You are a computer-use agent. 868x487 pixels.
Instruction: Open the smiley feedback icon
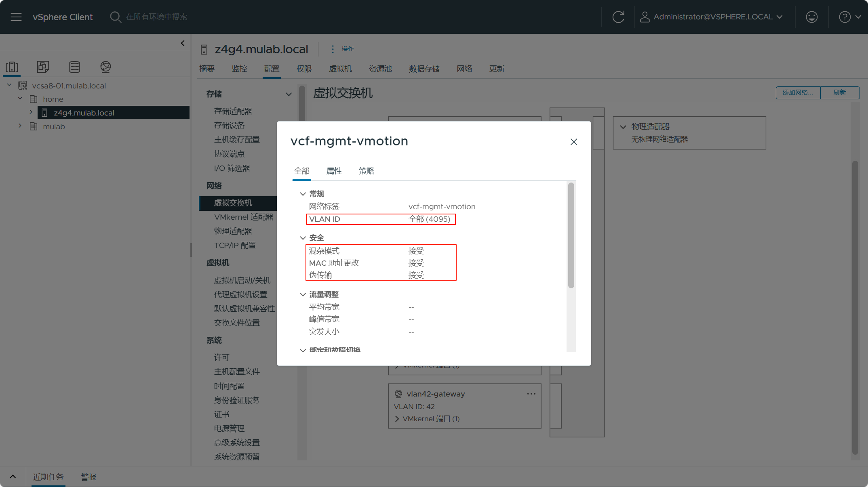(811, 17)
